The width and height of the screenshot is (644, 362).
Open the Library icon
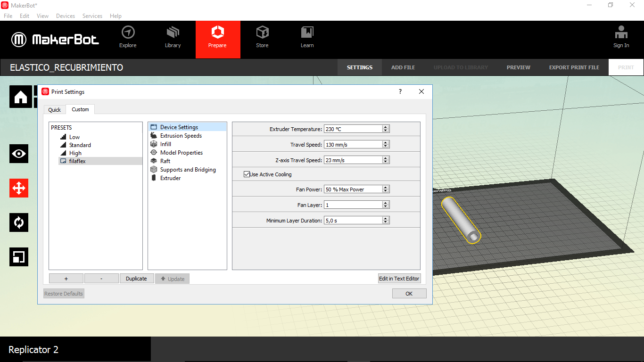point(173,32)
